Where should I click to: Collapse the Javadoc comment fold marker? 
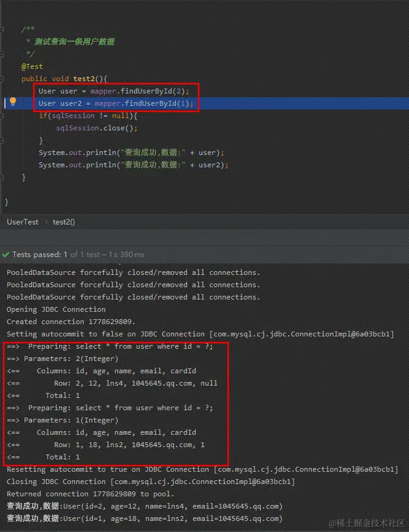(x=2, y=30)
